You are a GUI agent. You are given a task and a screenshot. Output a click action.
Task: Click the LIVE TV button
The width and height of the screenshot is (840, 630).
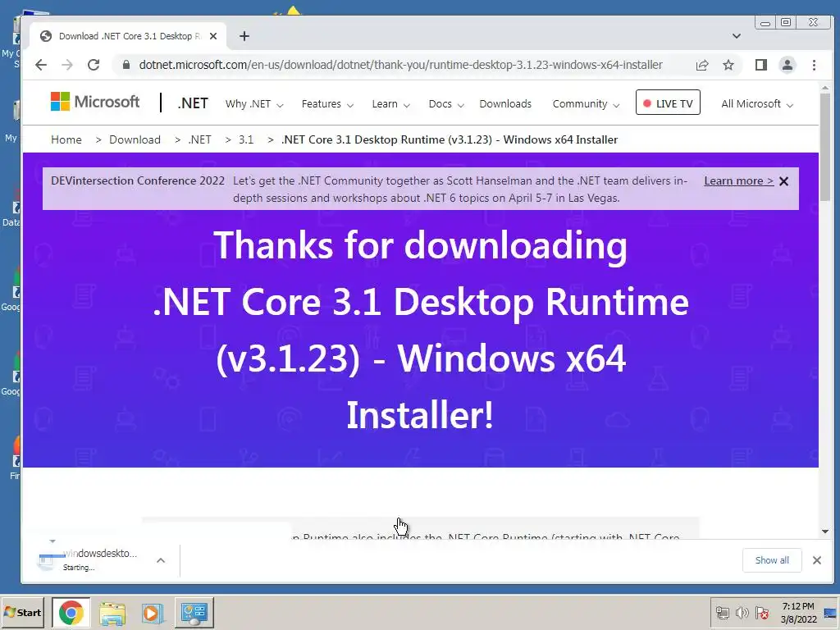pyautogui.click(x=668, y=103)
